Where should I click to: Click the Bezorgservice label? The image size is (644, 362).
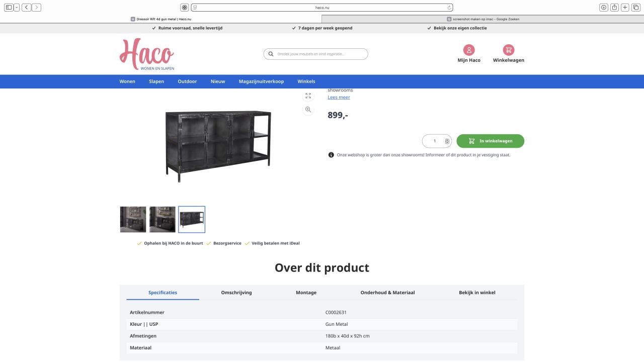(x=227, y=243)
